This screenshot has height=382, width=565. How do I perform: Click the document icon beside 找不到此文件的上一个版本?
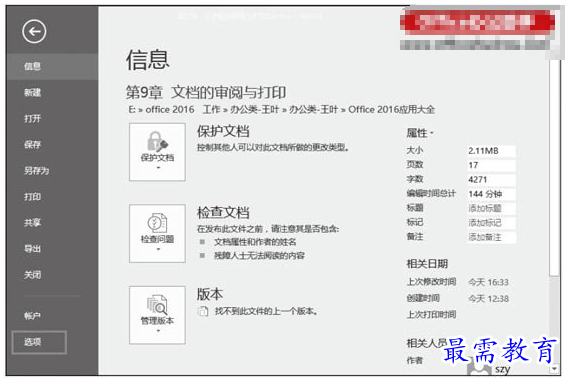(203, 311)
